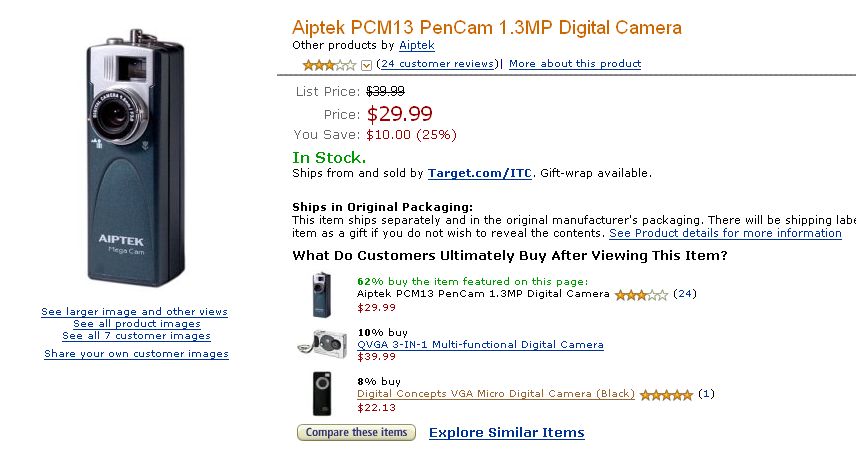
Task: Open the star rating dropdown arrow
Action: (366, 66)
